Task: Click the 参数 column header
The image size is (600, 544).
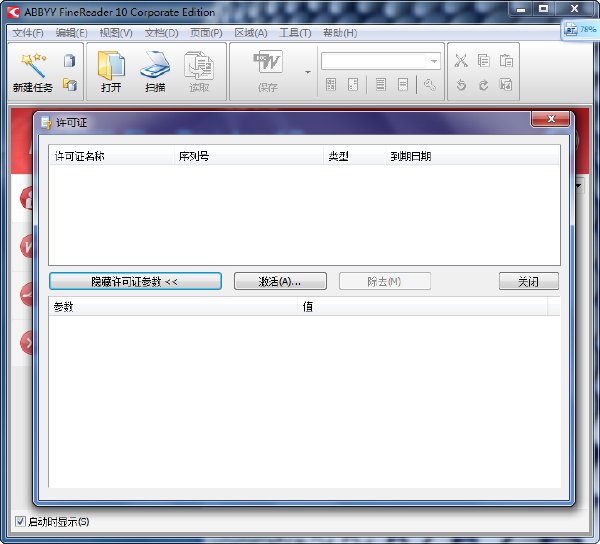Action: pyautogui.click(x=173, y=306)
